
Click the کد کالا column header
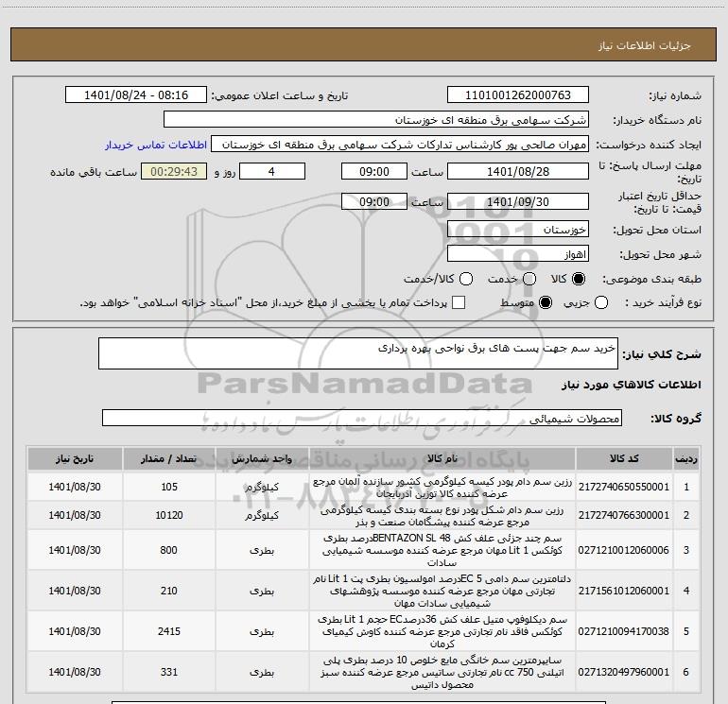coord(624,458)
